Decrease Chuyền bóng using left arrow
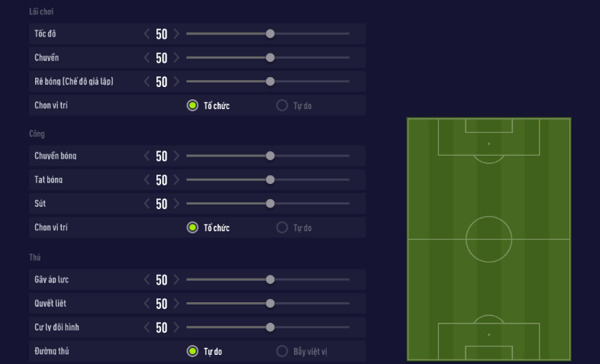600x364 pixels. [x=147, y=156]
